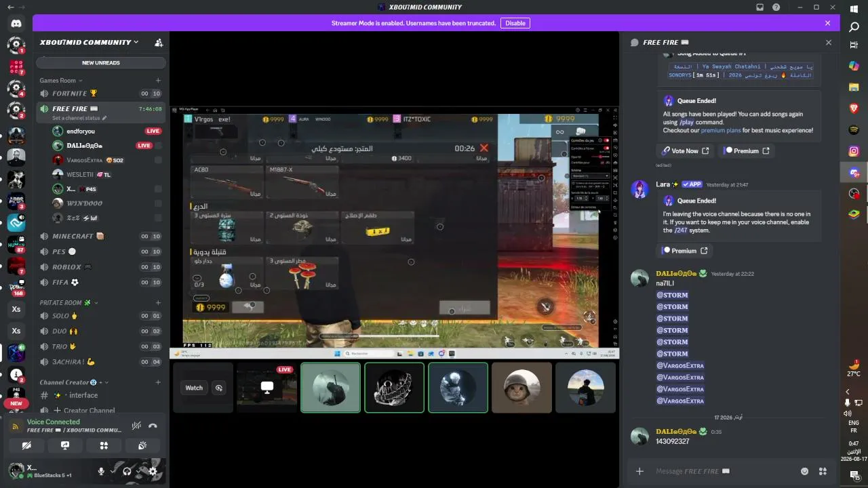Collapse the Games Room category
868x488 pixels.
pyautogui.click(x=61, y=81)
